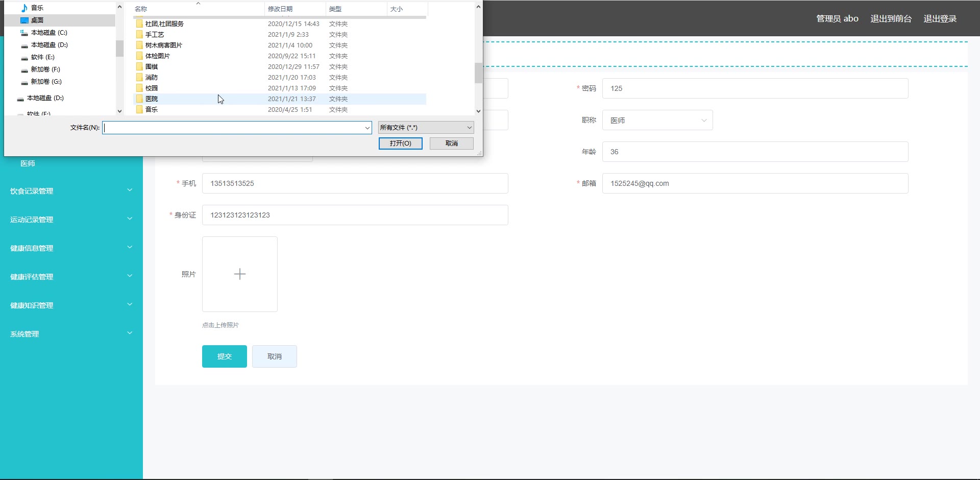980x480 pixels.
Task: Click the folder tree scrollbar down arrow
Action: (x=119, y=111)
